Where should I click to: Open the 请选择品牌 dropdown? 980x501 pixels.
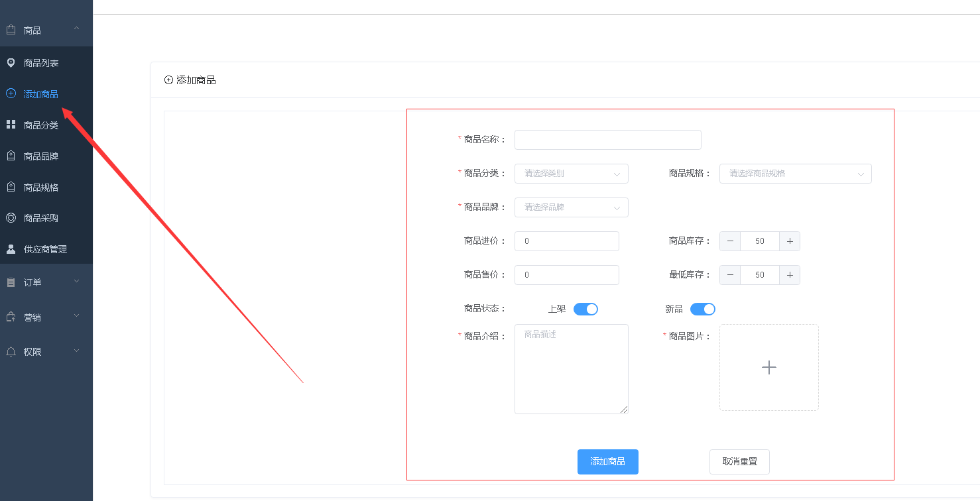click(x=571, y=207)
